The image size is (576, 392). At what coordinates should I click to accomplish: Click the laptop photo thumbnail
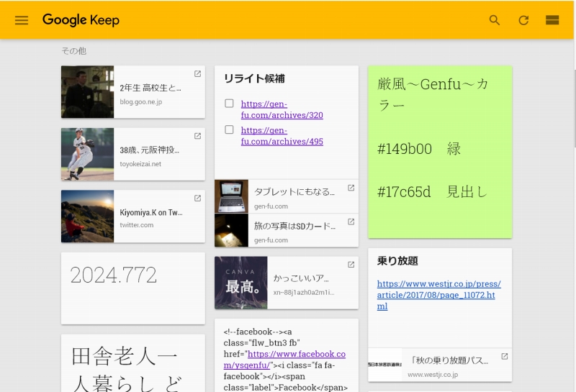click(x=231, y=196)
